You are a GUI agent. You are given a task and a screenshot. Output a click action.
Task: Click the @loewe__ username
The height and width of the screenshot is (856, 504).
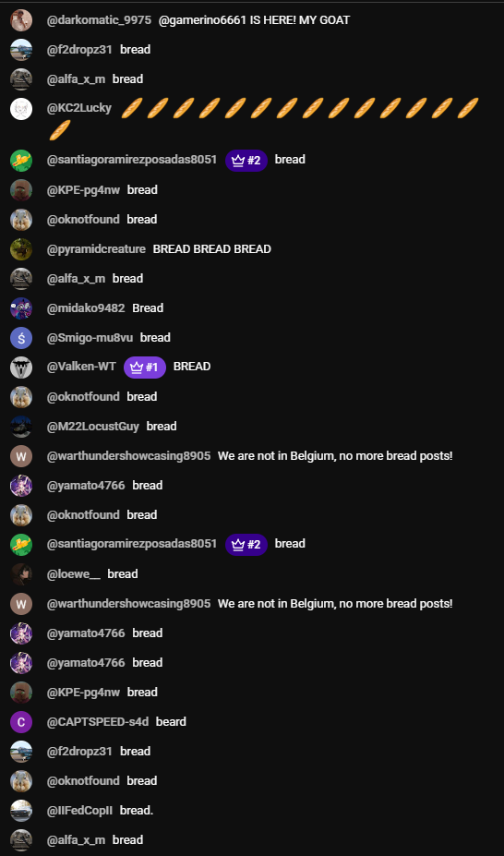pos(74,573)
